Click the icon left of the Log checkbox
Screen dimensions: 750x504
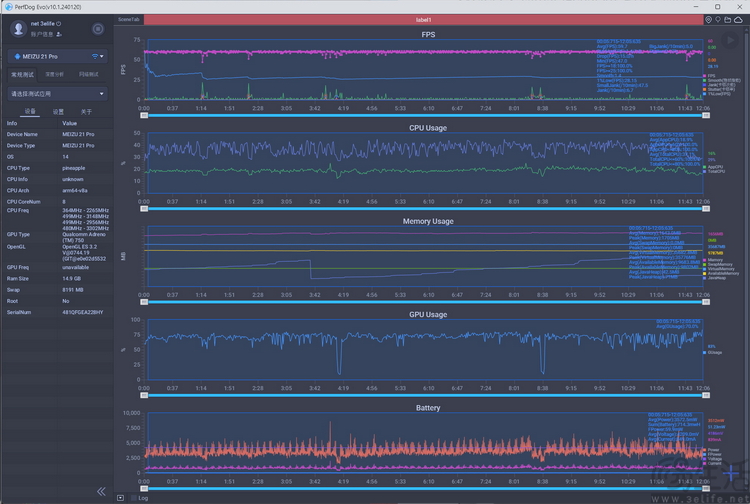pos(121,498)
